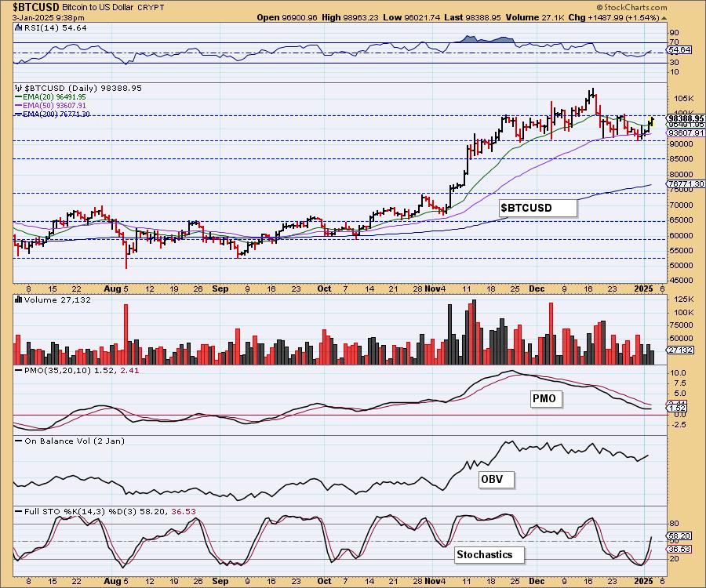706x588 pixels.
Task: Click the tallest red volume bar in early August
Action: pos(126,334)
